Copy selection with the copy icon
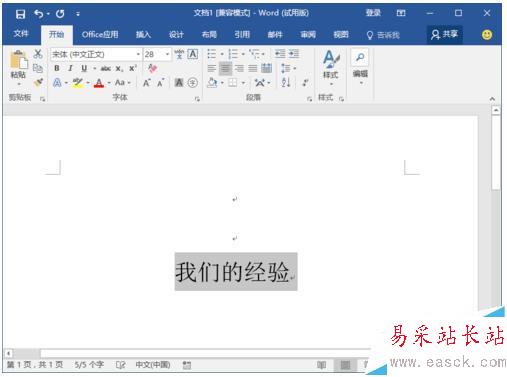This screenshot has height=377, width=507. (38, 68)
